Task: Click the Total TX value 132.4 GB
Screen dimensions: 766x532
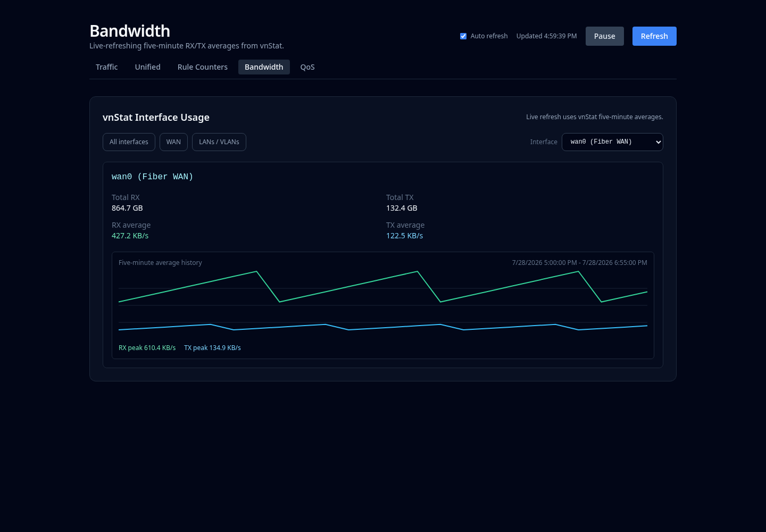Action: 402,208
